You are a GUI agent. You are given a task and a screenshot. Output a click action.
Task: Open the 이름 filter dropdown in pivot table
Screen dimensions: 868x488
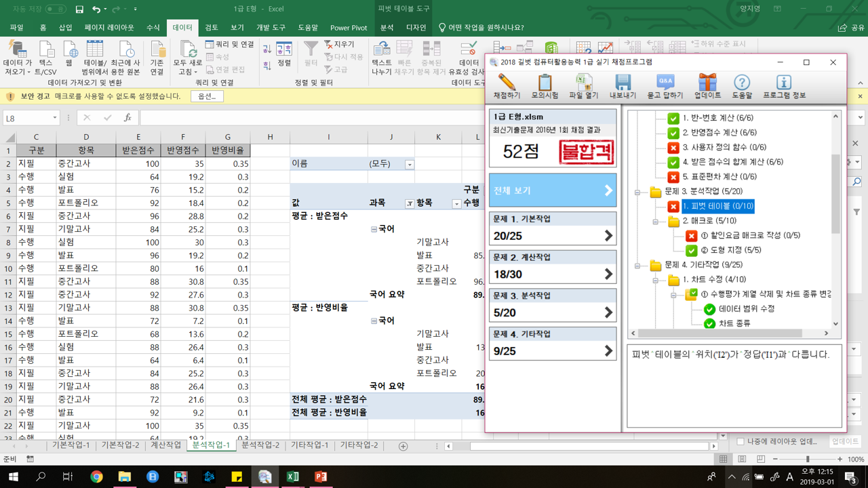[x=410, y=164]
